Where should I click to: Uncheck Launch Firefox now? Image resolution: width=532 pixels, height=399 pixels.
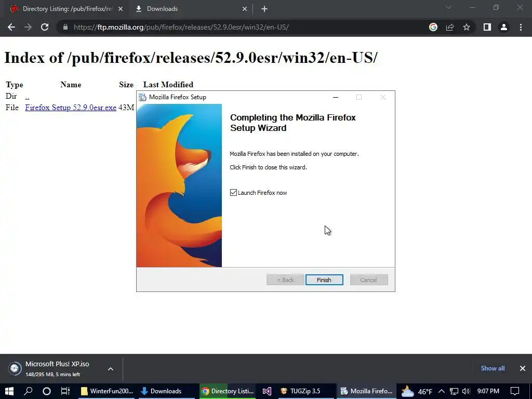pos(233,193)
